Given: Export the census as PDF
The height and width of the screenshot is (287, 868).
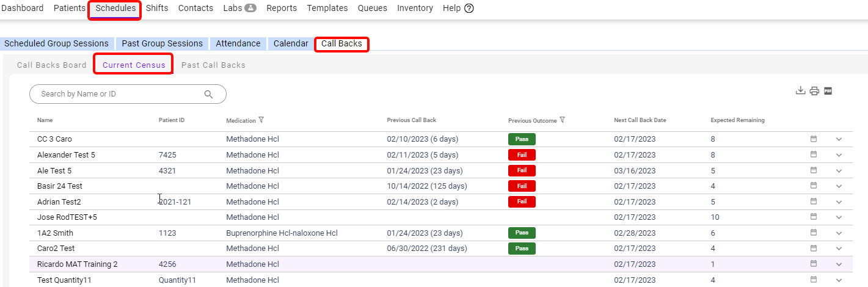Looking at the screenshot, I should [828, 91].
